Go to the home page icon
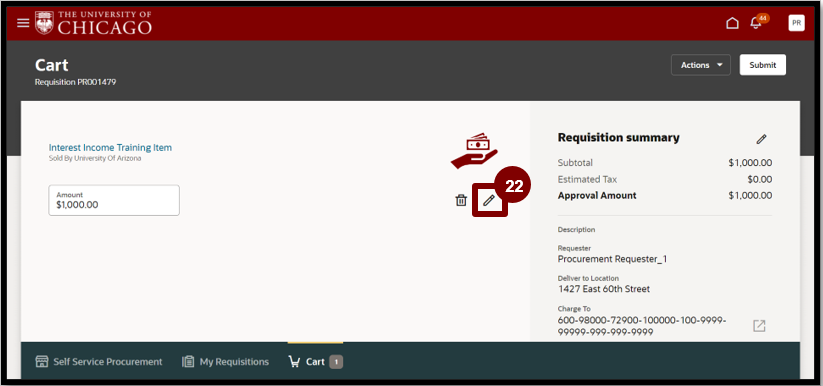Screen dimensions: 823x386 (x=732, y=23)
